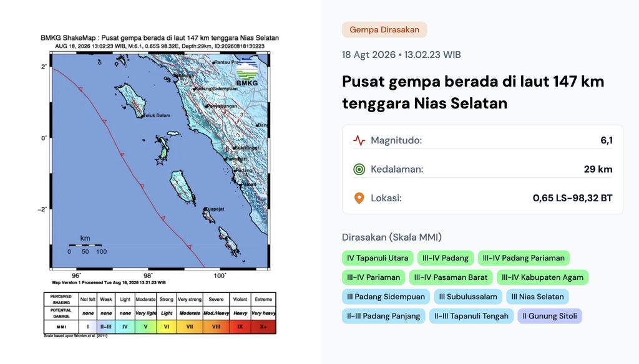The image size is (639, 364).
Task: Click MMI legend color cell X+
Action: (263, 327)
